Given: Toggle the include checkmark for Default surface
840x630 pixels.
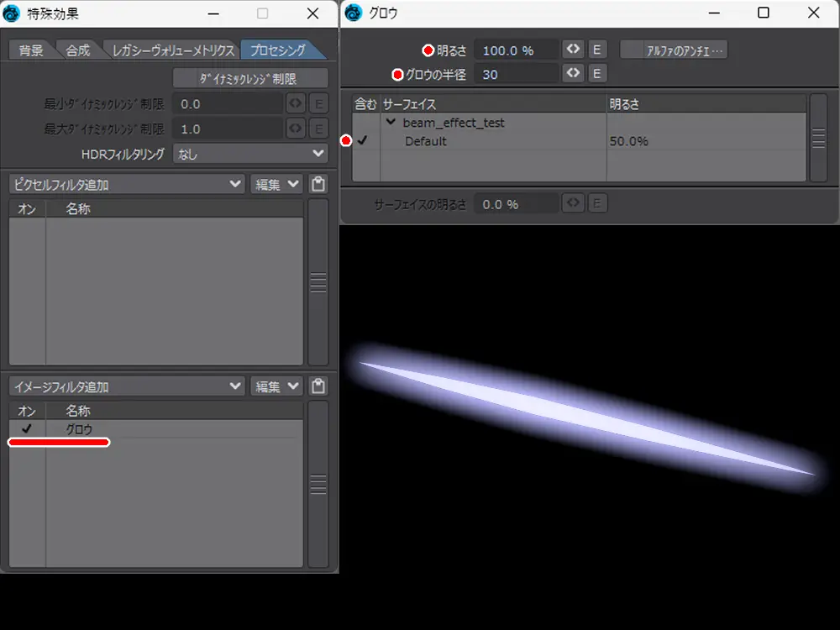Looking at the screenshot, I should (363, 141).
